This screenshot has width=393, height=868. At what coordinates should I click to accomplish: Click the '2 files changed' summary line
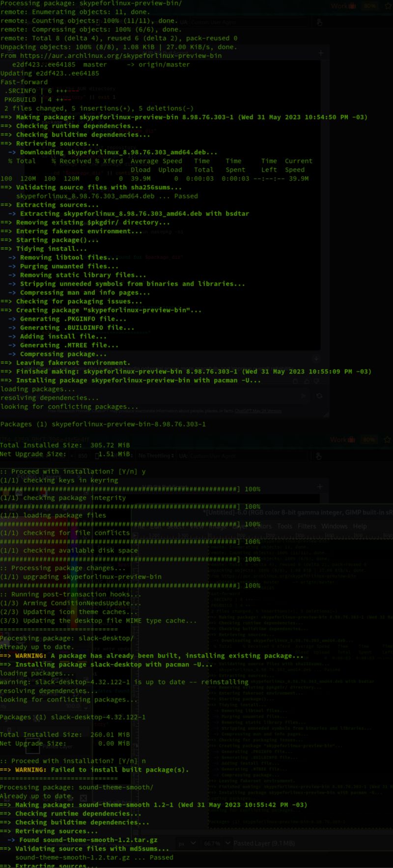[x=99, y=108]
